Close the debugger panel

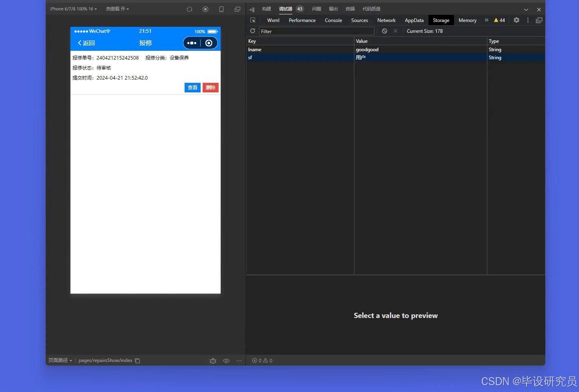(539, 10)
